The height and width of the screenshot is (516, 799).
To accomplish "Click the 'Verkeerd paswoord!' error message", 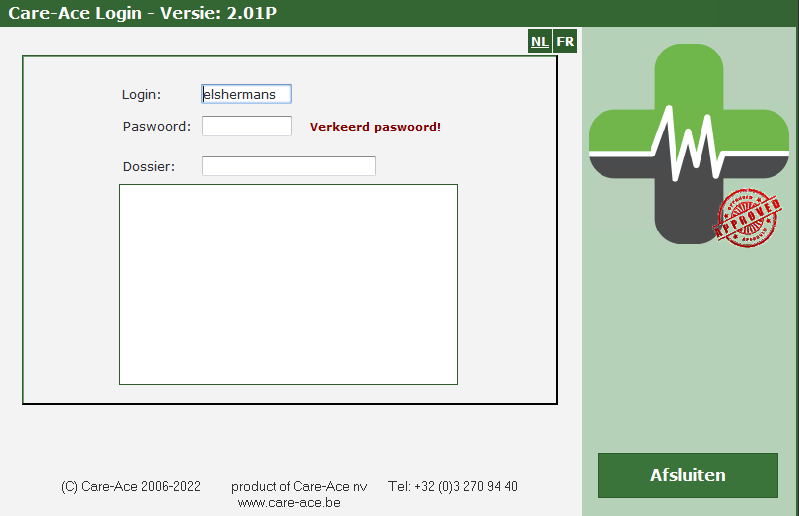I will pyautogui.click(x=375, y=127).
